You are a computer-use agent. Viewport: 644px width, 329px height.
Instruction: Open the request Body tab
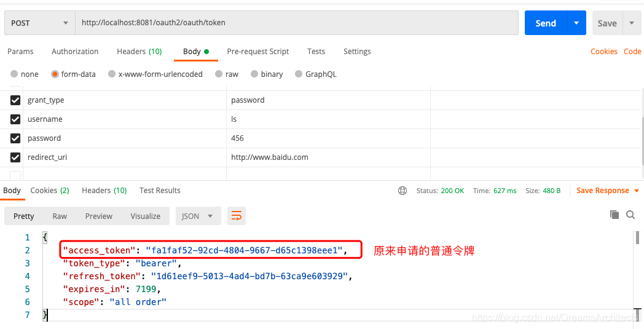click(196, 52)
